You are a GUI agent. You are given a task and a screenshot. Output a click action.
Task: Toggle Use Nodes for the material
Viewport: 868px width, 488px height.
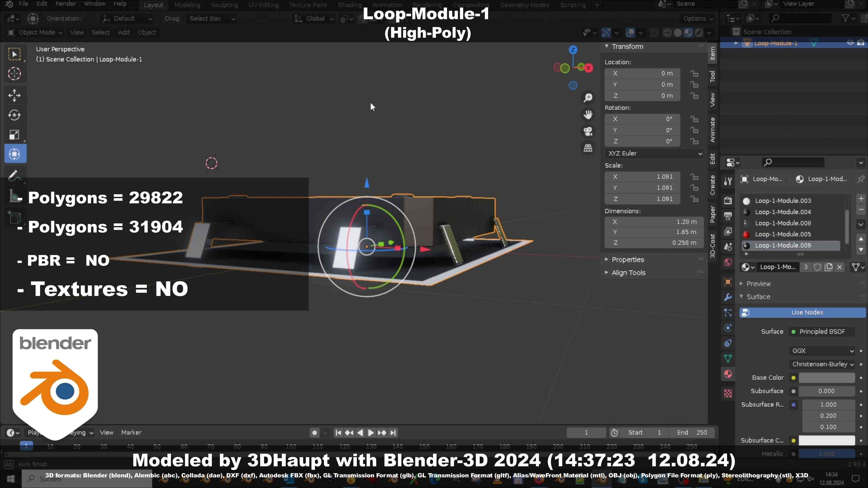pos(802,312)
